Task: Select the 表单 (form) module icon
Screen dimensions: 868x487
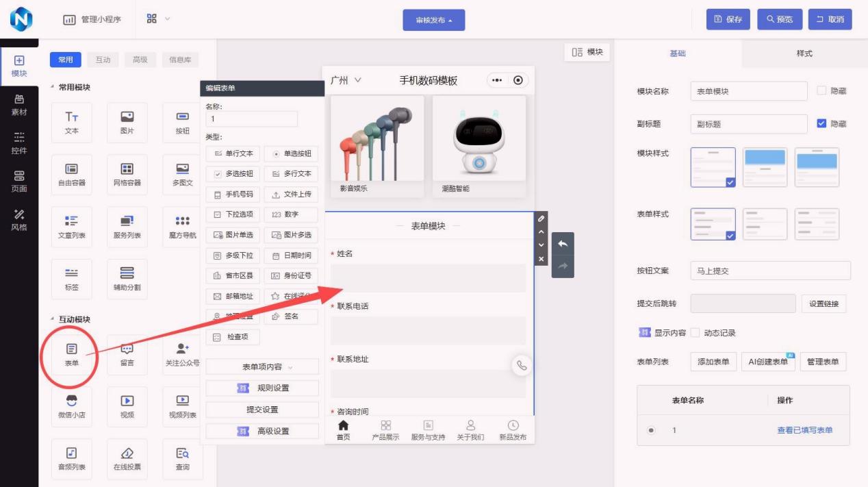Action: [71, 353]
